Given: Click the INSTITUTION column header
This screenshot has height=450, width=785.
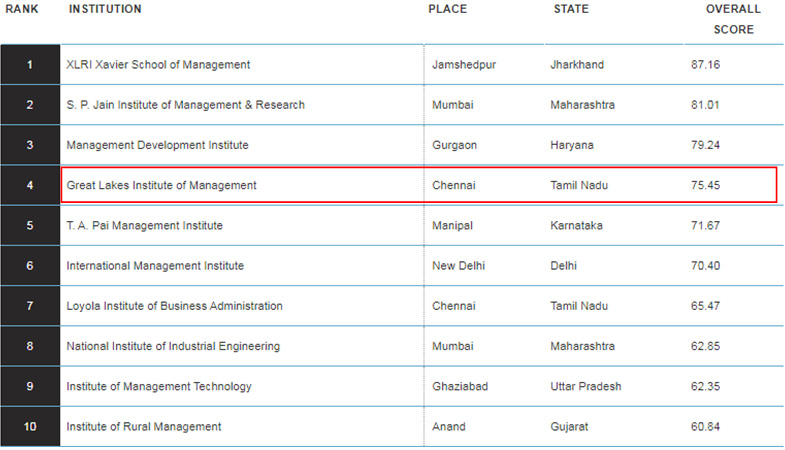Looking at the screenshot, I should (x=105, y=9).
